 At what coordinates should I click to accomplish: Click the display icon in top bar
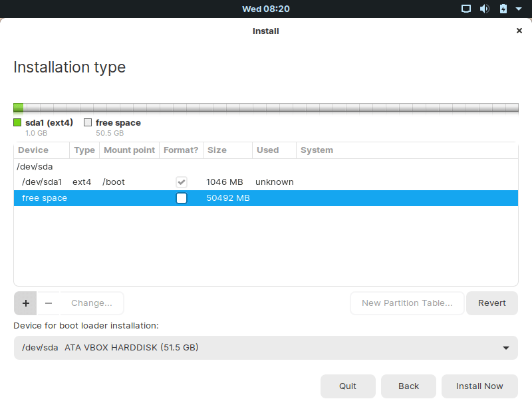[466, 9]
